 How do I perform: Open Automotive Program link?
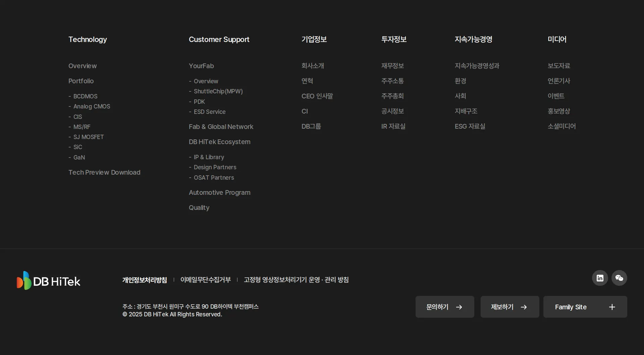click(x=220, y=192)
